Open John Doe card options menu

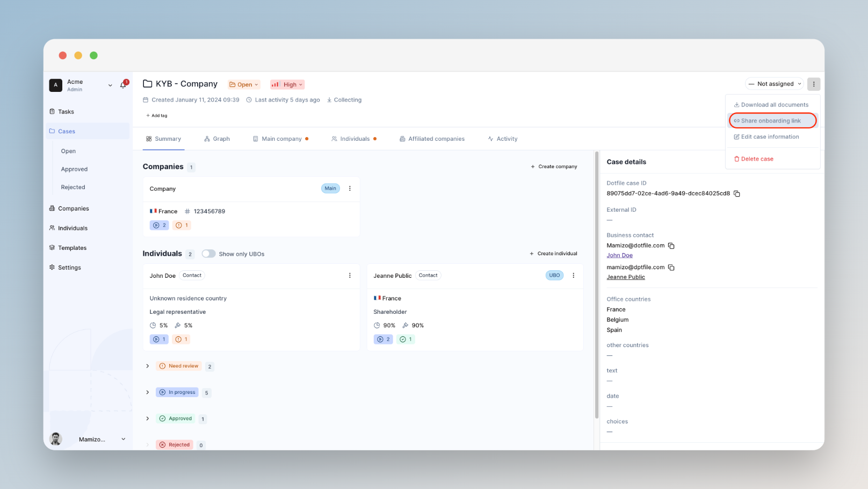pos(350,275)
